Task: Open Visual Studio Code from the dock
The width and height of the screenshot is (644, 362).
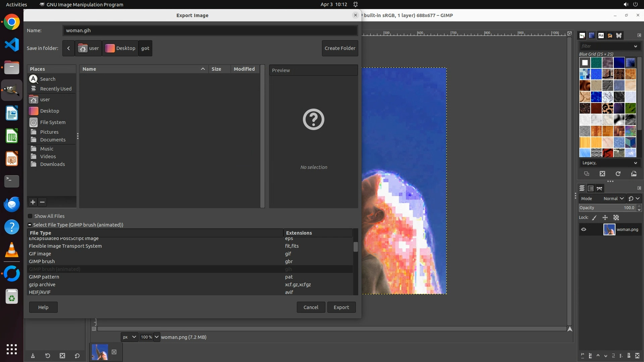Action: click(12, 45)
